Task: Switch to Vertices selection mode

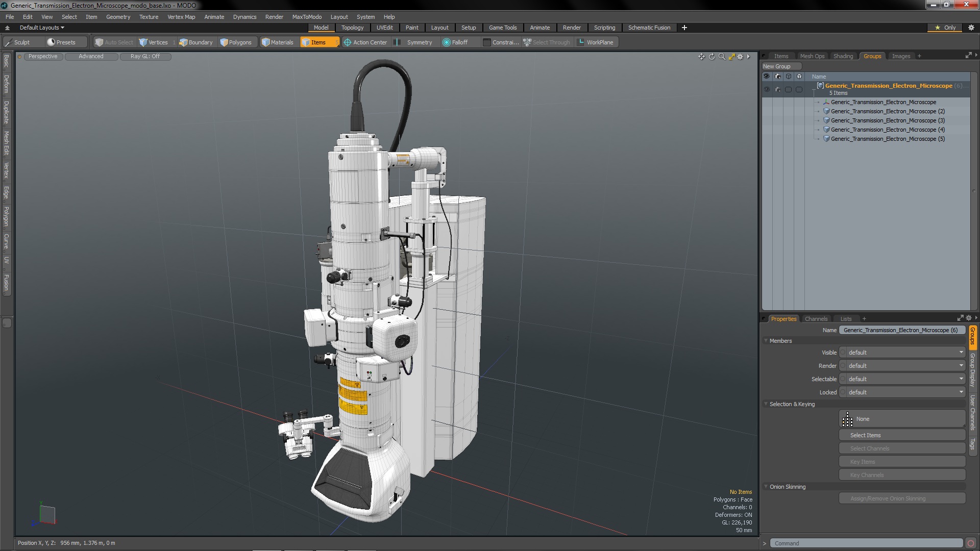Action: (x=154, y=42)
